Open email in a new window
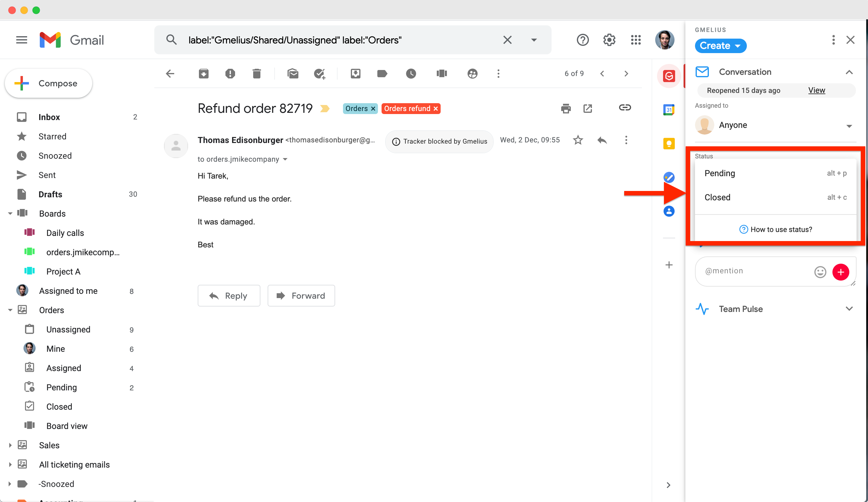868x502 pixels. pyautogui.click(x=588, y=109)
